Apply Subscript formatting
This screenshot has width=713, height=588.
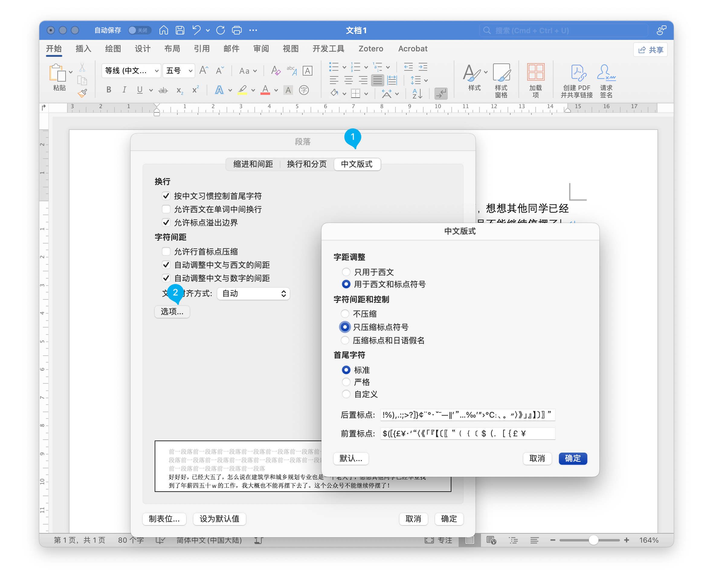179,90
